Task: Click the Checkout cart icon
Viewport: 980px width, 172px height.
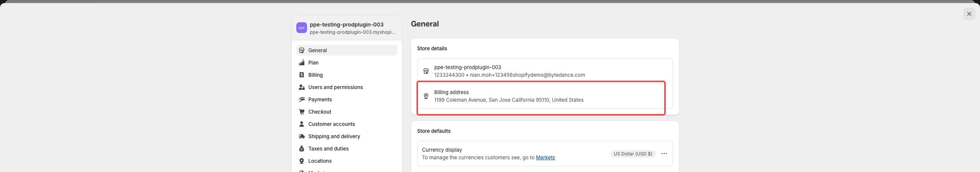Action: [302, 112]
